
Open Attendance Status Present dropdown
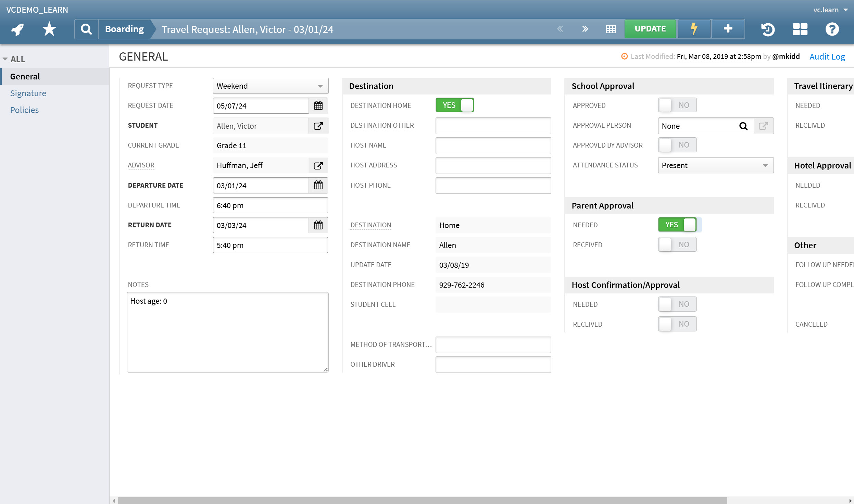[x=716, y=165]
